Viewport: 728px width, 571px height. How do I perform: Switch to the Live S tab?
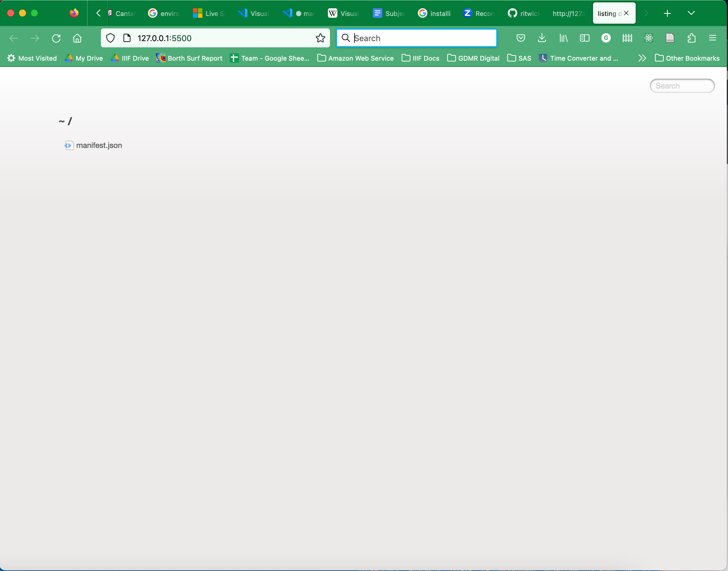(209, 13)
